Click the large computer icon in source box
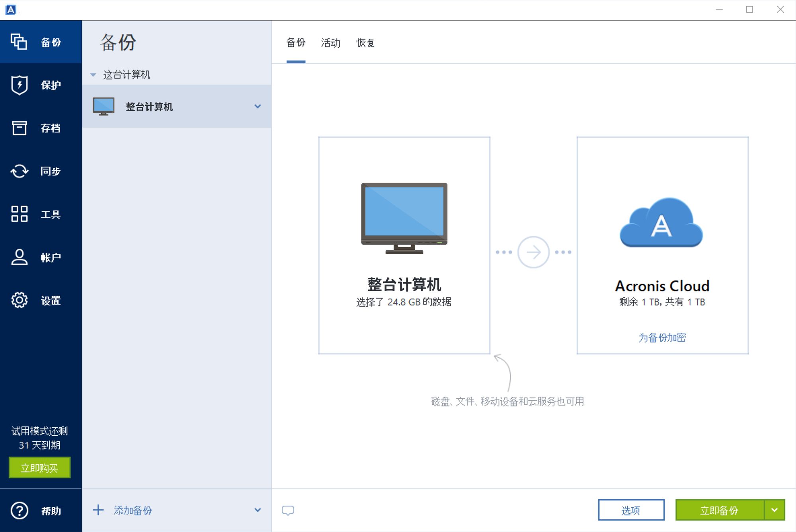Image resolution: width=796 pixels, height=532 pixels. [404, 218]
